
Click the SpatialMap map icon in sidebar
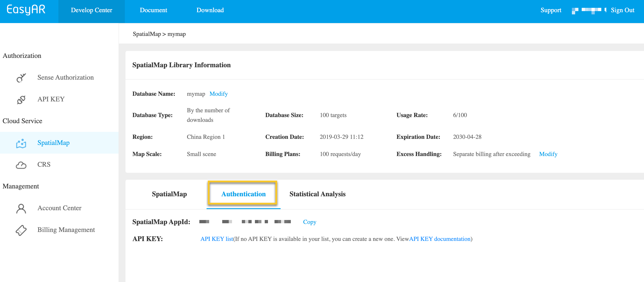[21, 143]
